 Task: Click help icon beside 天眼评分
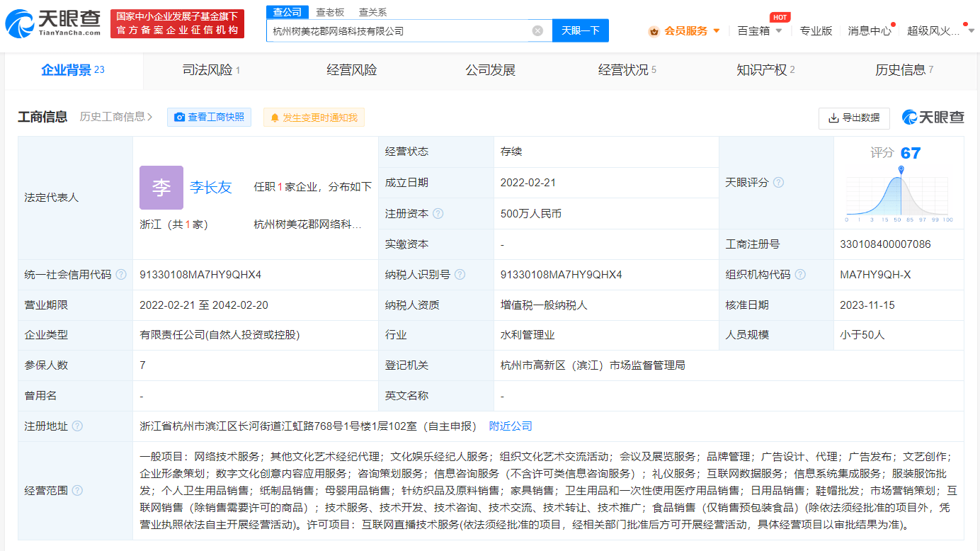778,183
